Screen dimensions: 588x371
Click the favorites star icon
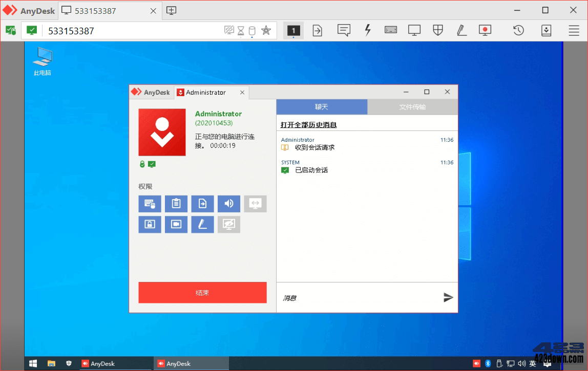266,30
